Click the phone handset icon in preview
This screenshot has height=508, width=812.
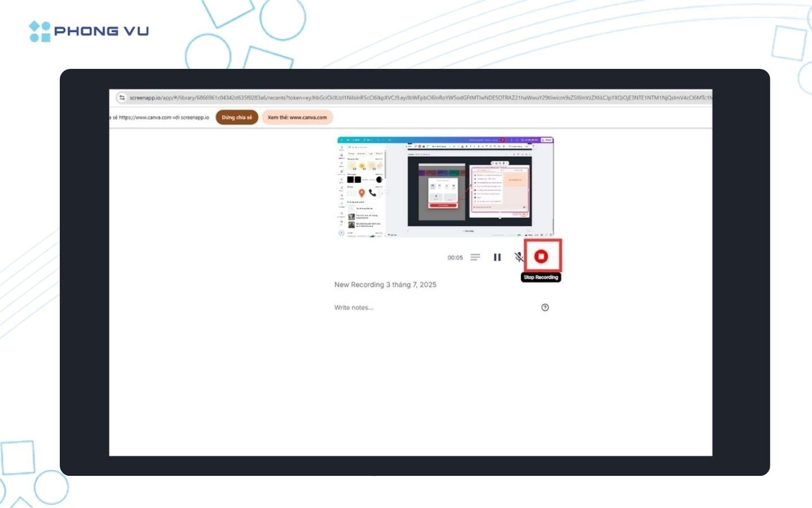click(372, 192)
